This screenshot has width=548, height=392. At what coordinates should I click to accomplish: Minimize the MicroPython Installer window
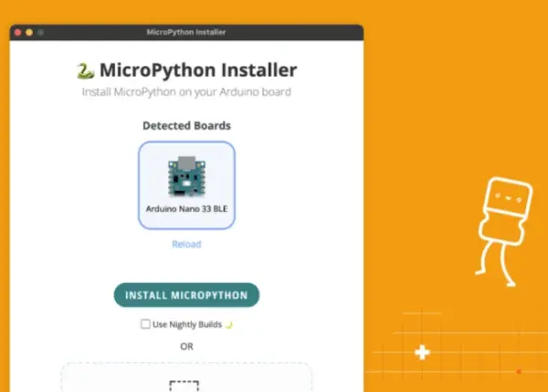[x=29, y=33]
